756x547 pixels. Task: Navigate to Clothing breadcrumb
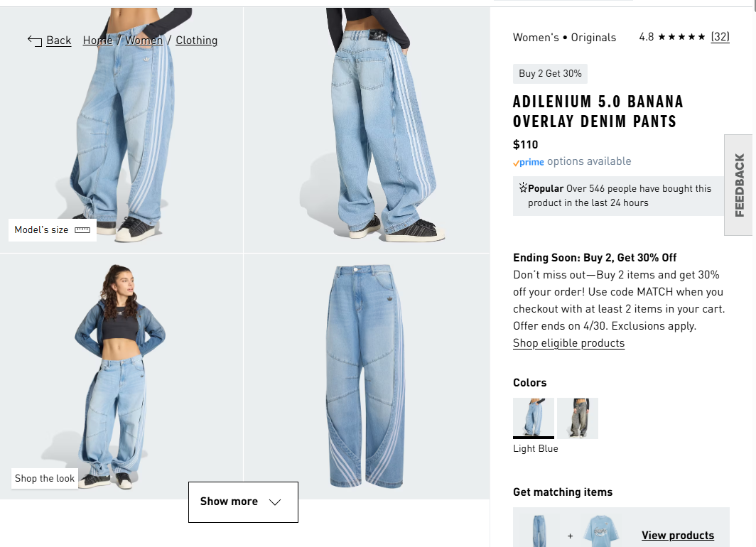click(197, 40)
